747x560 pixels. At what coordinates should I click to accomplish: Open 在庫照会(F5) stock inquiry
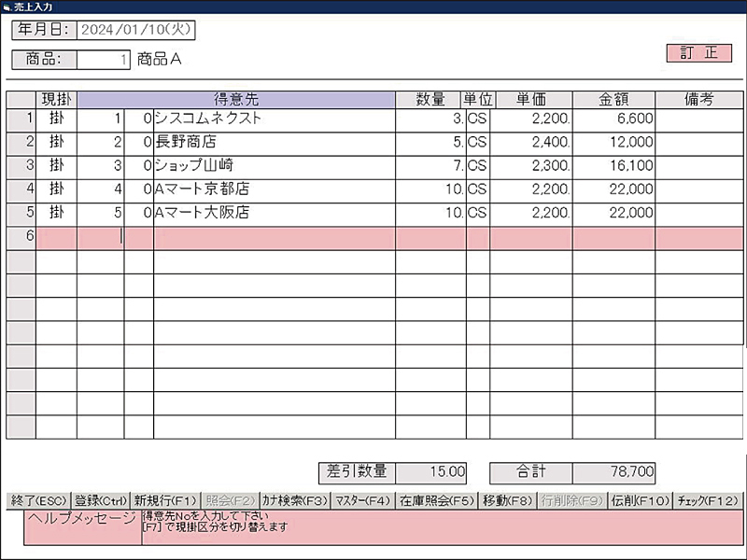click(437, 500)
